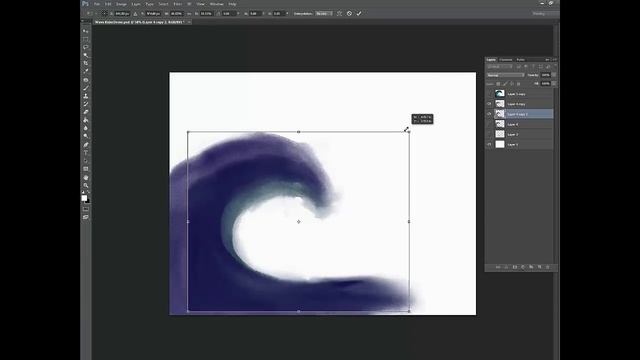Select the Lasso tool
The height and width of the screenshot is (360, 640).
tap(86, 47)
